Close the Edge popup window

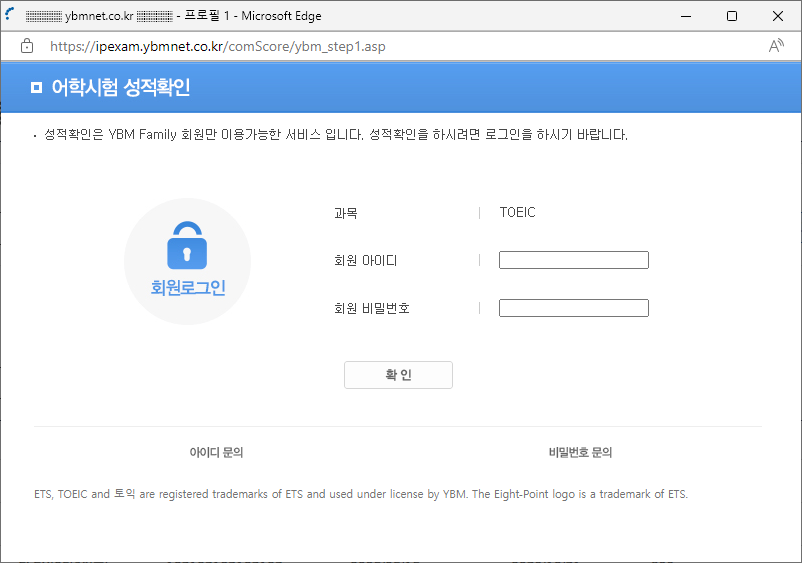pos(778,16)
